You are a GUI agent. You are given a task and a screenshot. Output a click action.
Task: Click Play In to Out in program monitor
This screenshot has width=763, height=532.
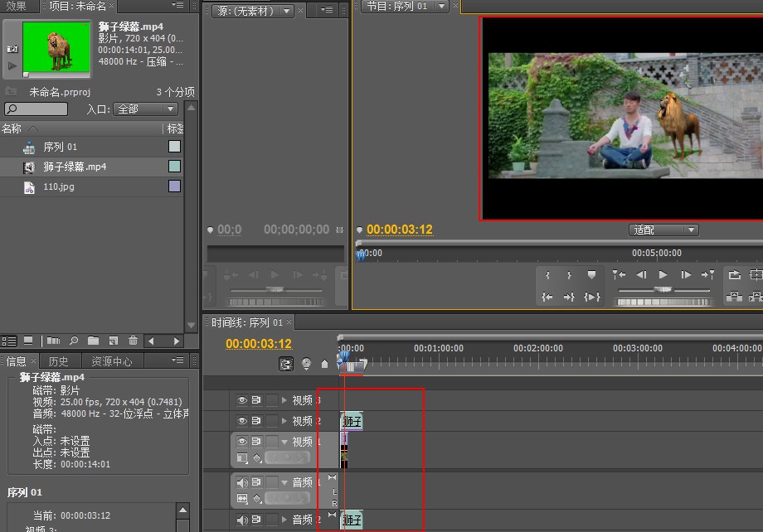click(x=591, y=297)
